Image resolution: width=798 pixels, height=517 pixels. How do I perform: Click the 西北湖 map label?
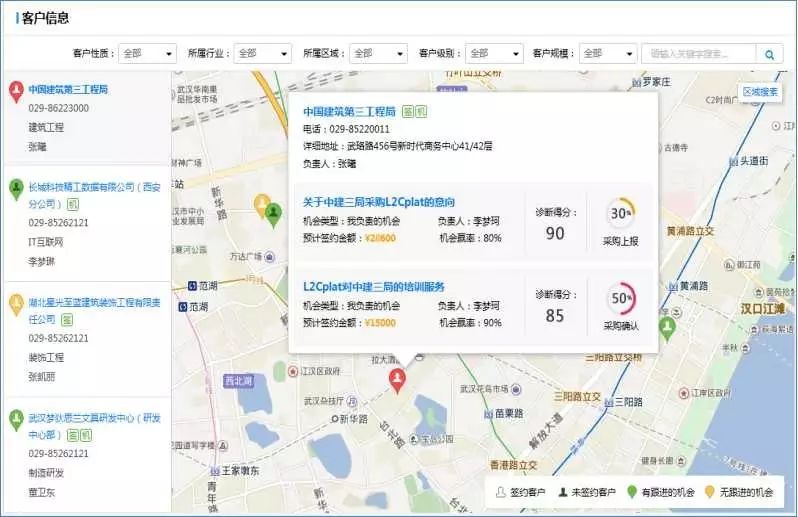tap(238, 381)
